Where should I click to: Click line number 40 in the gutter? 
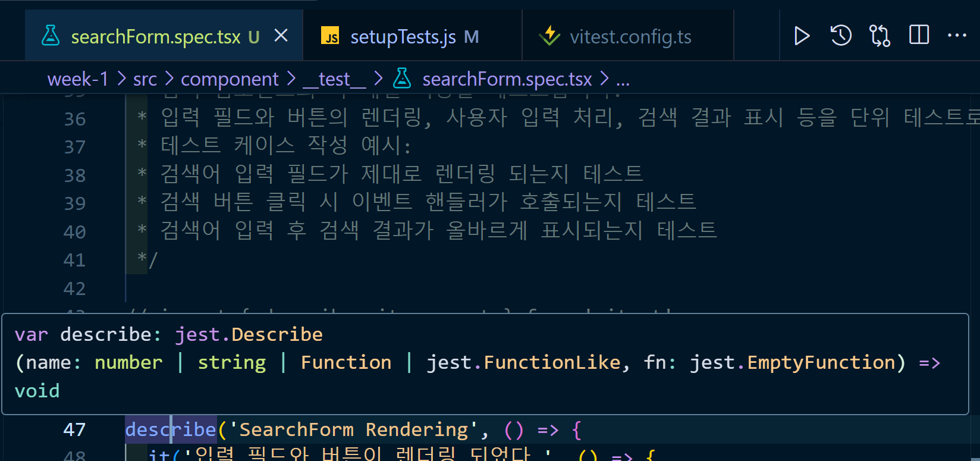tap(75, 232)
